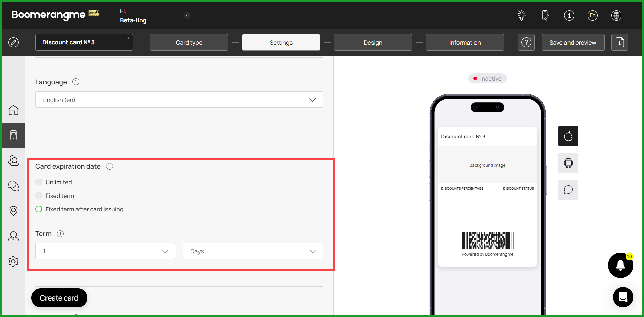This screenshot has width=644, height=317.
Task: Switch preview to Android device
Action: click(x=568, y=163)
